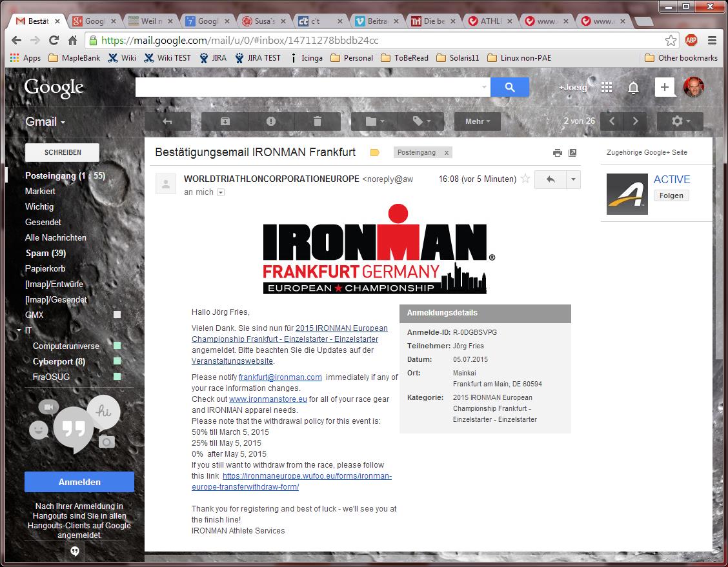Screen dimensions: 728x567
Task: Toggle the yellow importance marker
Action: [375, 153]
